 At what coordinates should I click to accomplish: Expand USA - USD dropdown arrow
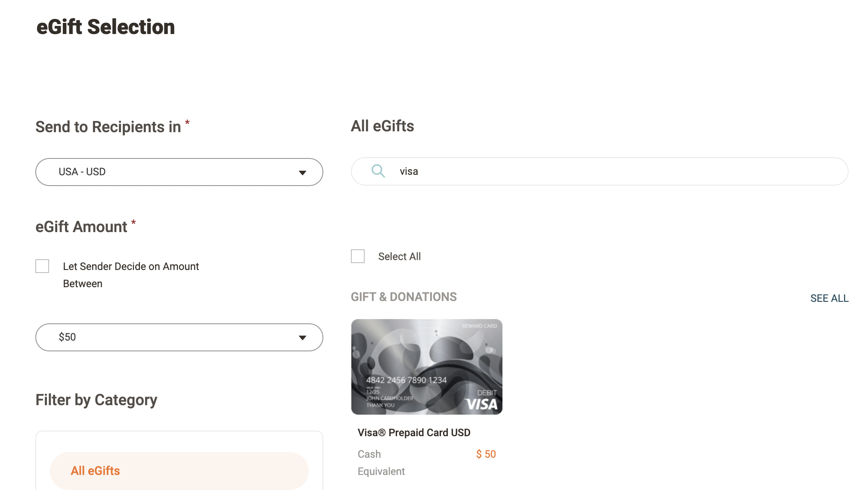click(302, 173)
